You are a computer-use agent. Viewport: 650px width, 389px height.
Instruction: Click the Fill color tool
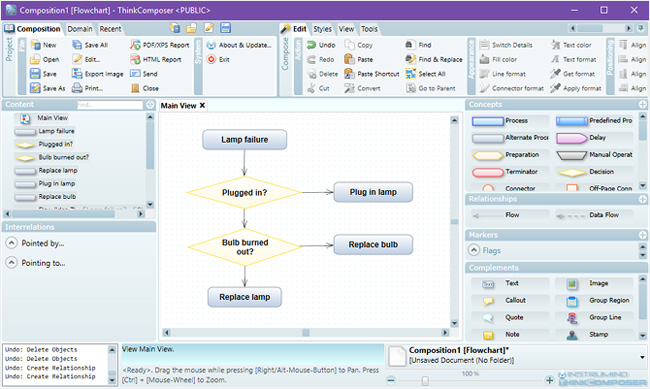pyautogui.click(x=499, y=59)
